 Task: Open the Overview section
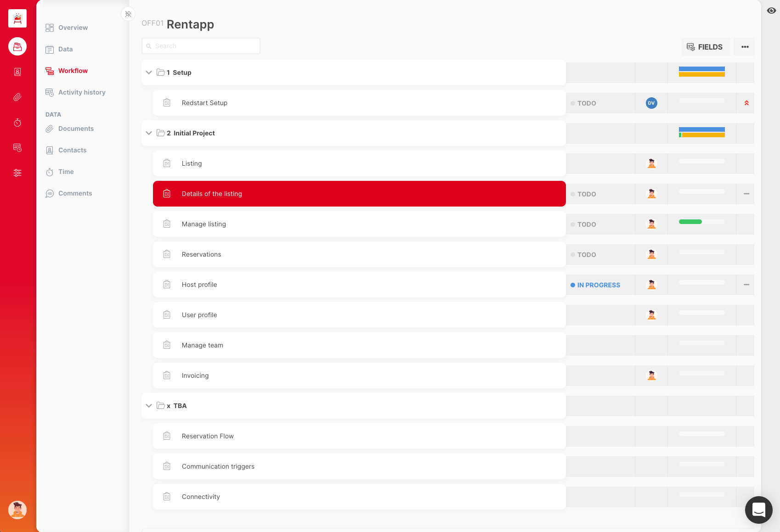pyautogui.click(x=73, y=28)
